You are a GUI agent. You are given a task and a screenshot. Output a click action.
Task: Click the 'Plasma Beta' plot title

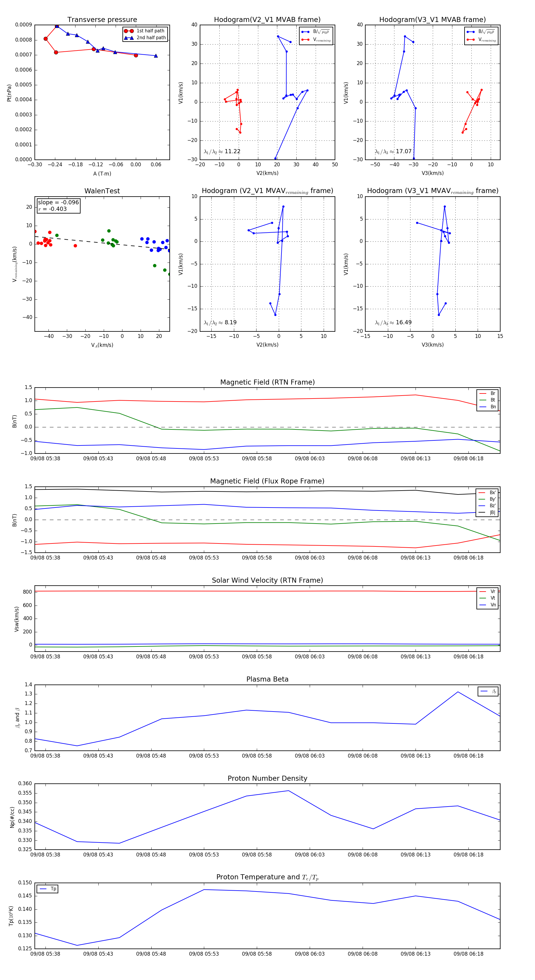(267, 679)
